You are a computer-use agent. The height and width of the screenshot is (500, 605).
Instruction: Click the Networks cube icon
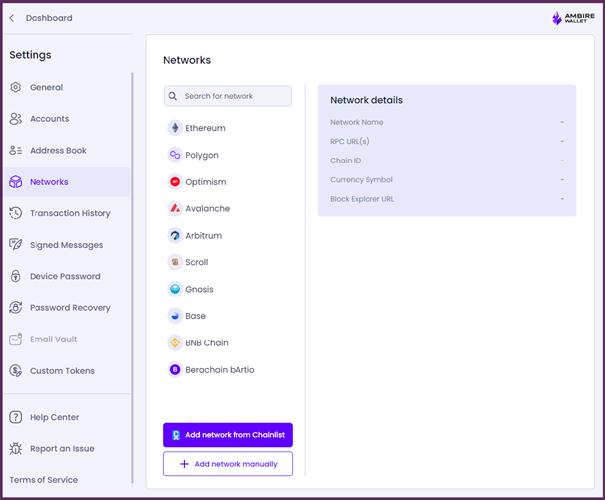pos(15,182)
